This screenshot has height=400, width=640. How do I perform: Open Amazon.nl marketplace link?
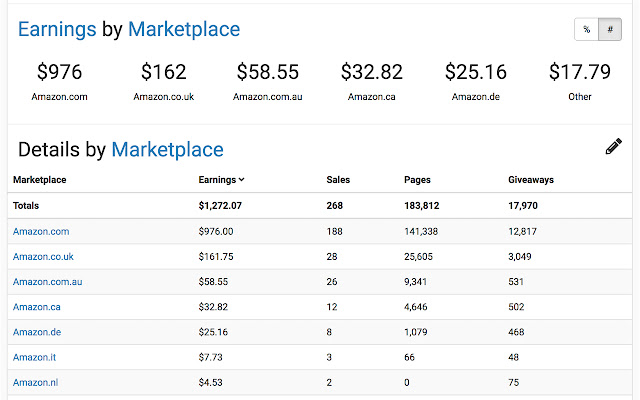click(x=36, y=382)
